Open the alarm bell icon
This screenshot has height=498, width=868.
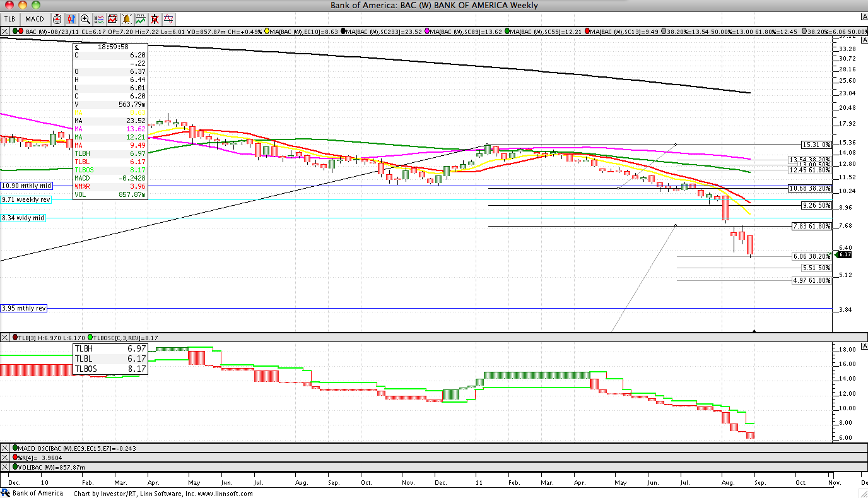[126, 19]
